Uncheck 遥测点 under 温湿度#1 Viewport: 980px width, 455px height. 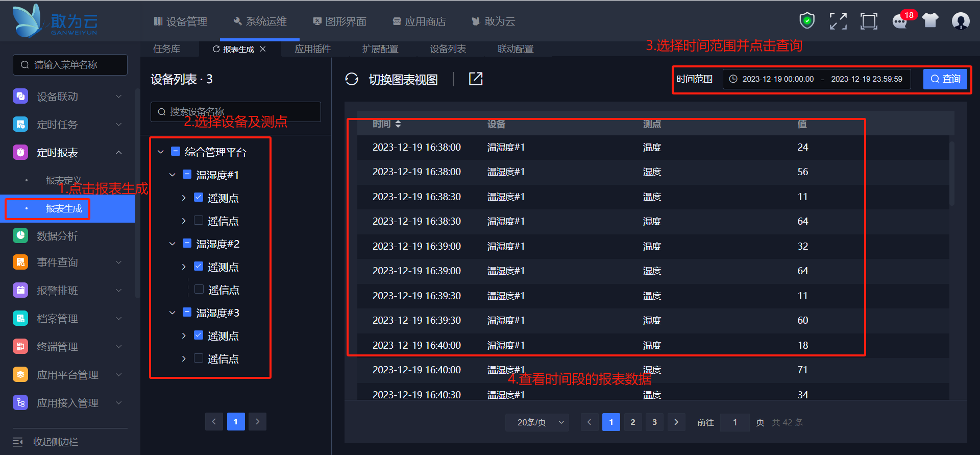pos(199,198)
